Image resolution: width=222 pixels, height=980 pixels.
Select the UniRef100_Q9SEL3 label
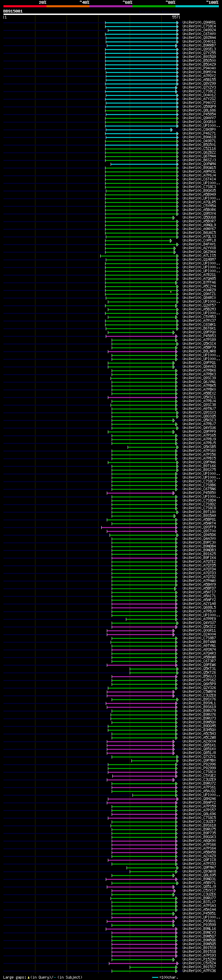point(199,49)
